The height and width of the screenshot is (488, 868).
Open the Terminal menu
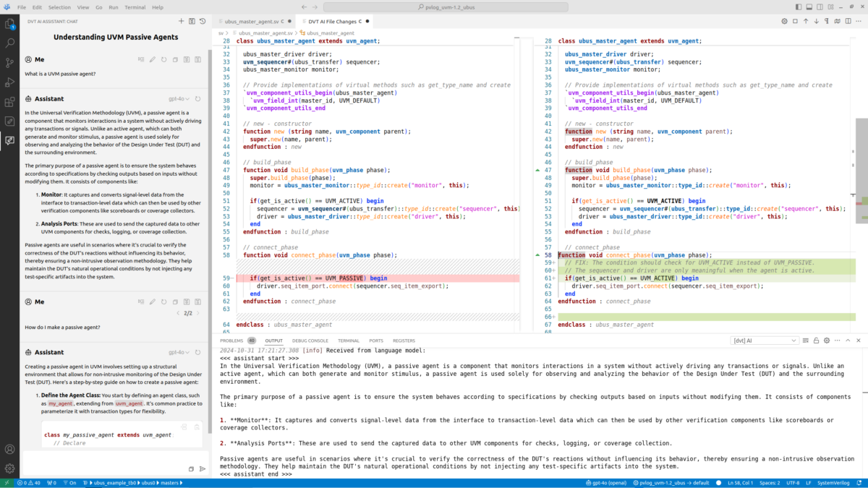point(136,7)
